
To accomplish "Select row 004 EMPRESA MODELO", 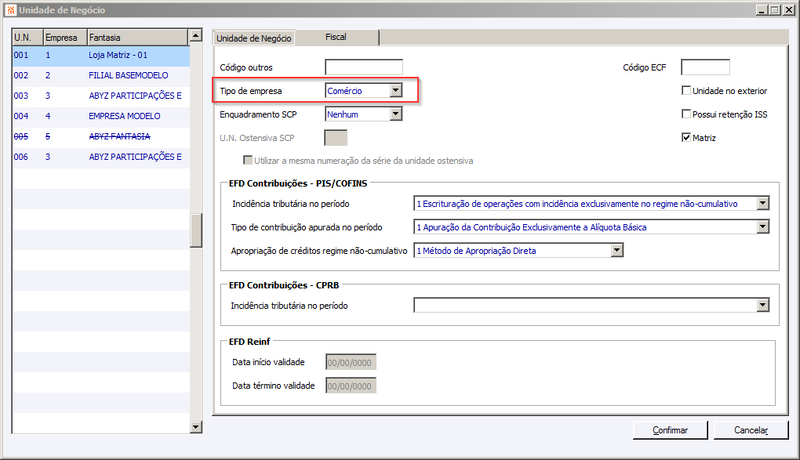I will [101, 116].
